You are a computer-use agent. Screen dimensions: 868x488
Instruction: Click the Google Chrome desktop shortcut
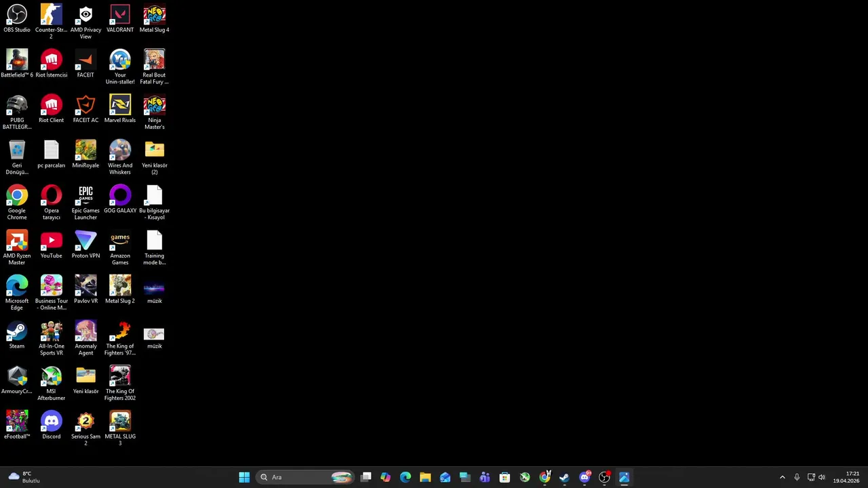point(17,203)
